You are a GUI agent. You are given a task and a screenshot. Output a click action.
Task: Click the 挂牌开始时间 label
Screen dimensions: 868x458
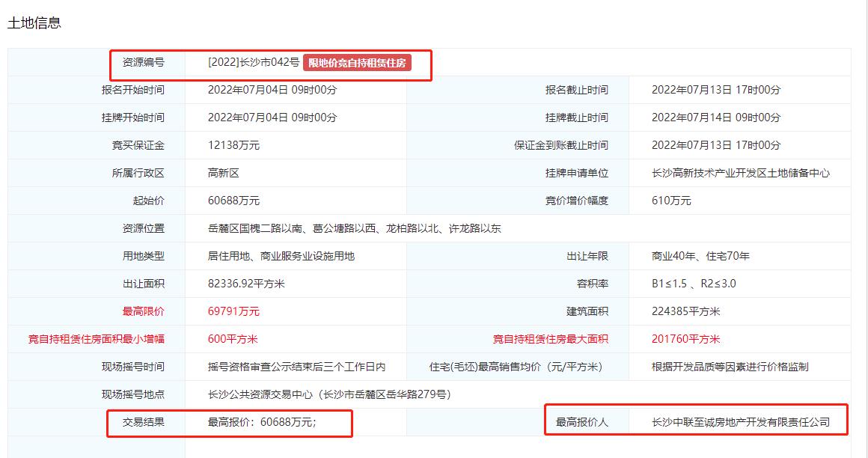pyautogui.click(x=133, y=117)
